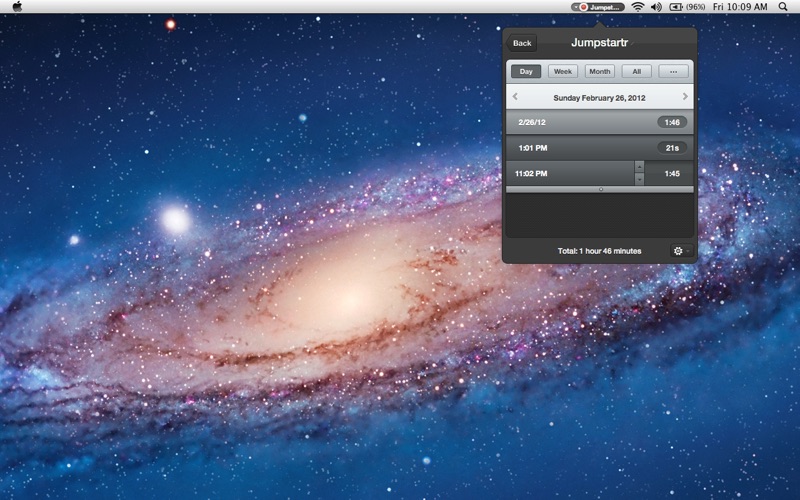Increment time with stepper up arrow
This screenshot has height=500, width=800.
[x=640, y=167]
